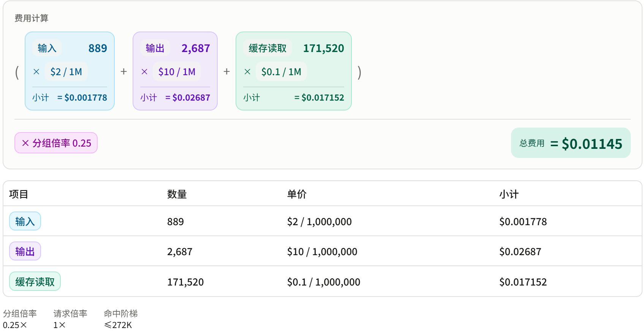Image resolution: width=644 pixels, height=333 pixels.
Task: Select the 0.25× value below the table
Action: coord(15,325)
